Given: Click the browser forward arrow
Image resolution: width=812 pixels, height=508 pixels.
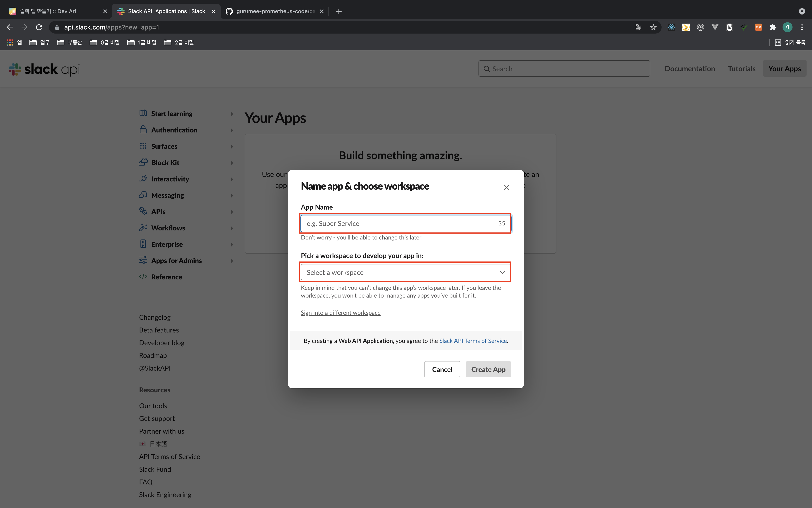Looking at the screenshot, I should click(24, 27).
